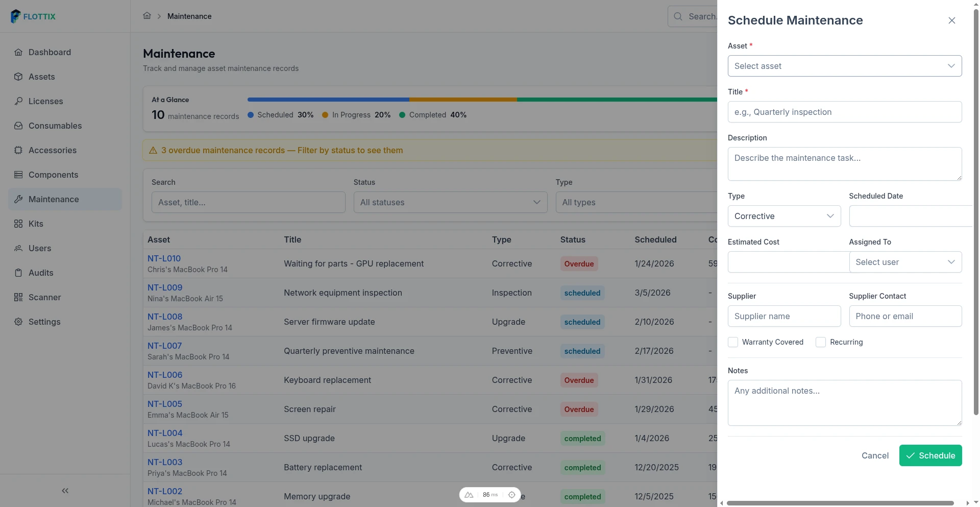Open the All statuses filter dropdown
Image resolution: width=980 pixels, height=507 pixels.
point(450,202)
